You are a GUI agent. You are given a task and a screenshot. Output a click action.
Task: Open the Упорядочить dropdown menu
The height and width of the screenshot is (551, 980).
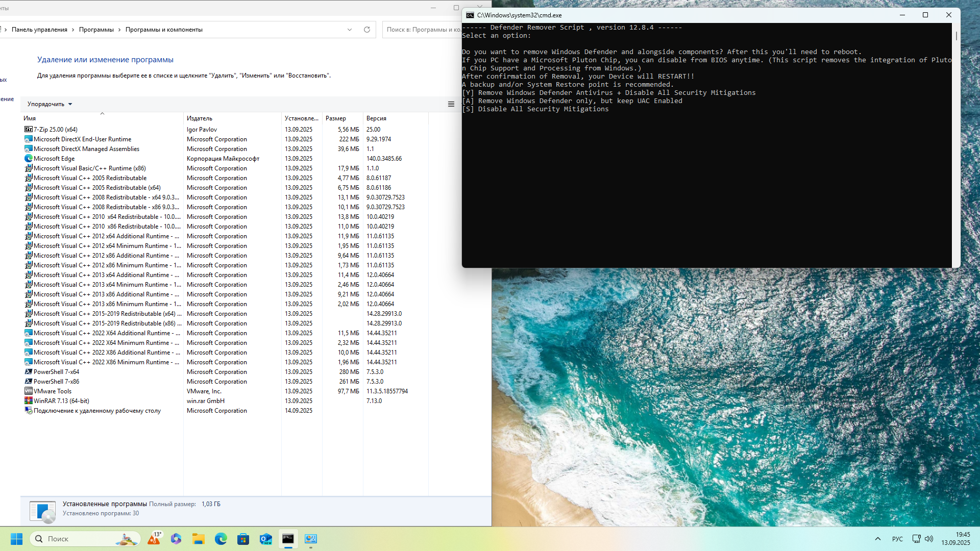(x=50, y=104)
